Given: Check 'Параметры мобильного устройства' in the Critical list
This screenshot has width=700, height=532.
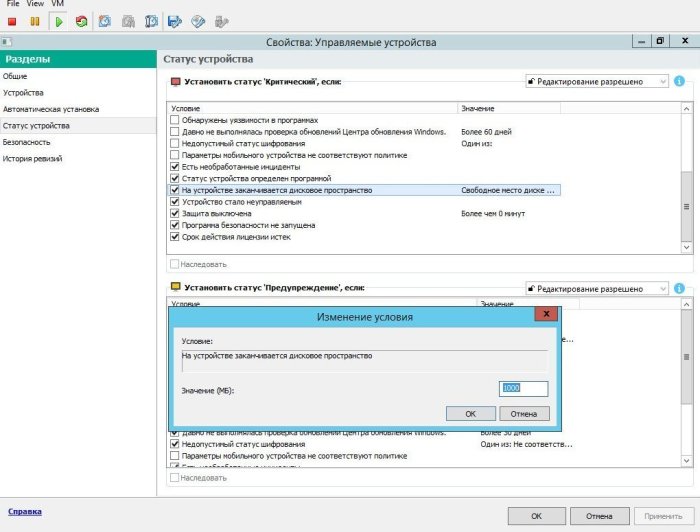Looking at the screenshot, I should tap(175, 155).
